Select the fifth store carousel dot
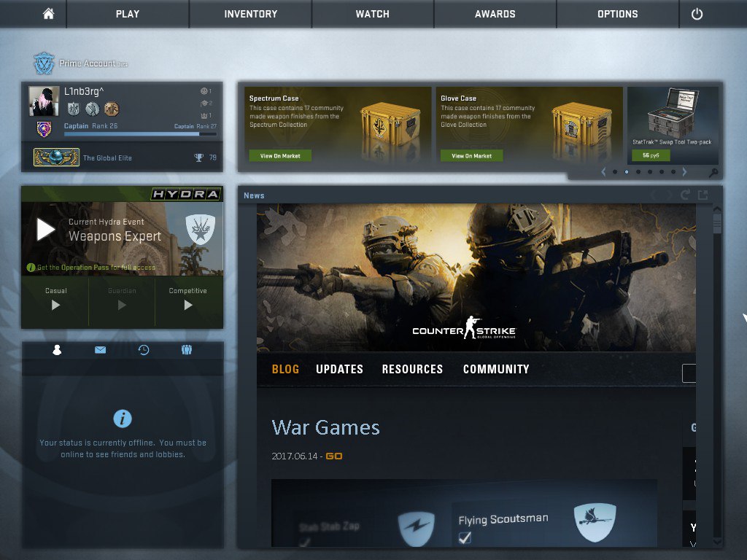747x560 pixels. tap(662, 172)
